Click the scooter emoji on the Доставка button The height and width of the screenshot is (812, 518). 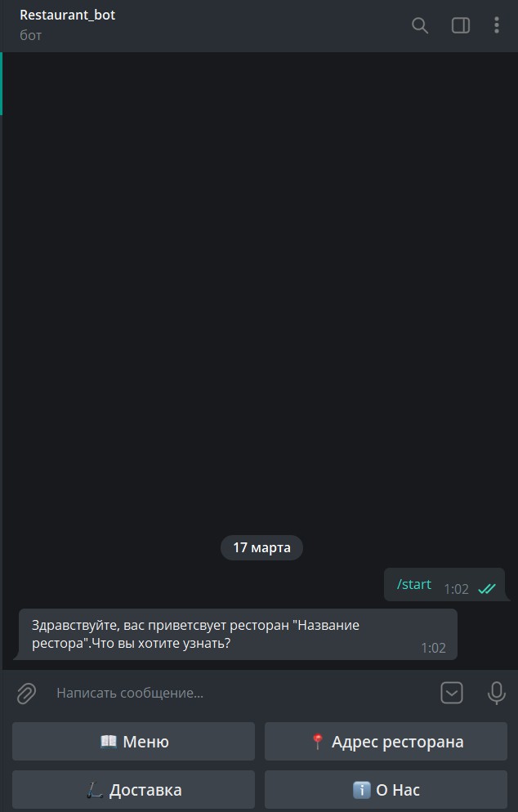[95, 790]
